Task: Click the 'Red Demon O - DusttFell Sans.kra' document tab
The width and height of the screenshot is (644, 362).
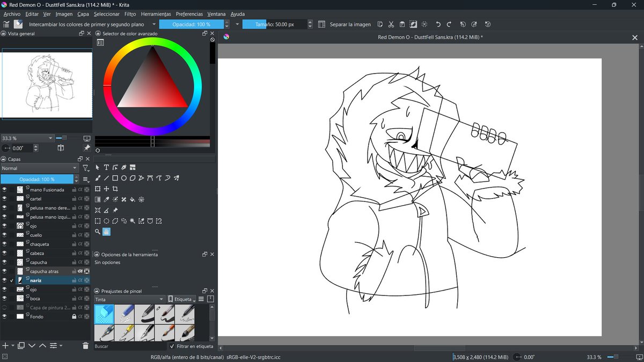Action: click(430, 37)
